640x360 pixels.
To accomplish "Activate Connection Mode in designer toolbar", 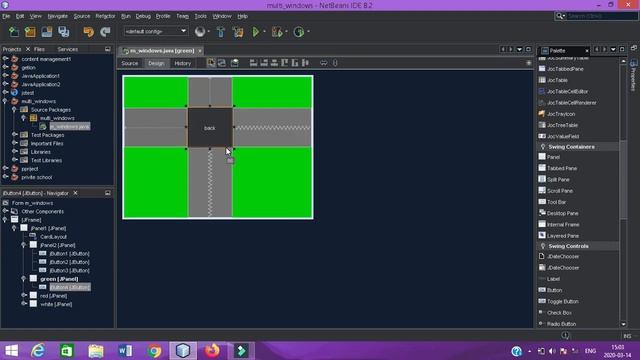I will coord(222,63).
